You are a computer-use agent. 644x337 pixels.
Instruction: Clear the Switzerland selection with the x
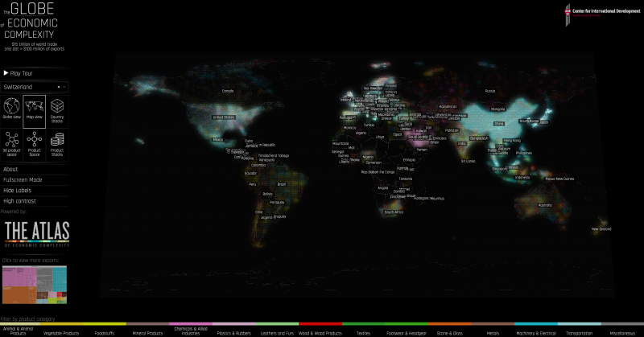click(x=59, y=87)
